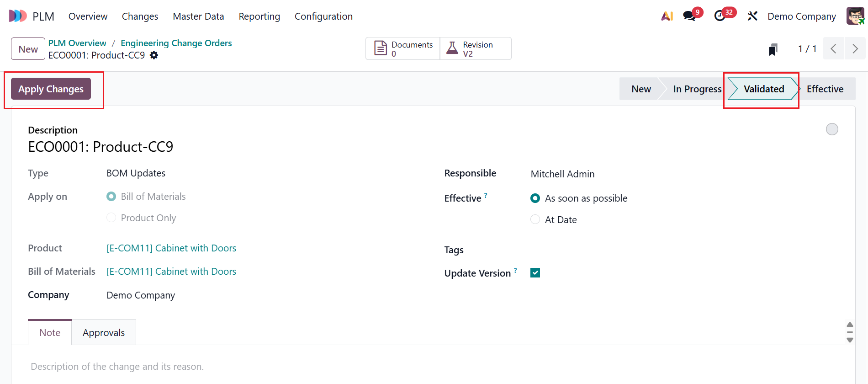Image resolution: width=868 pixels, height=384 pixels.
Task: Open Engineering Change Orders breadcrumb link
Action: click(x=176, y=43)
